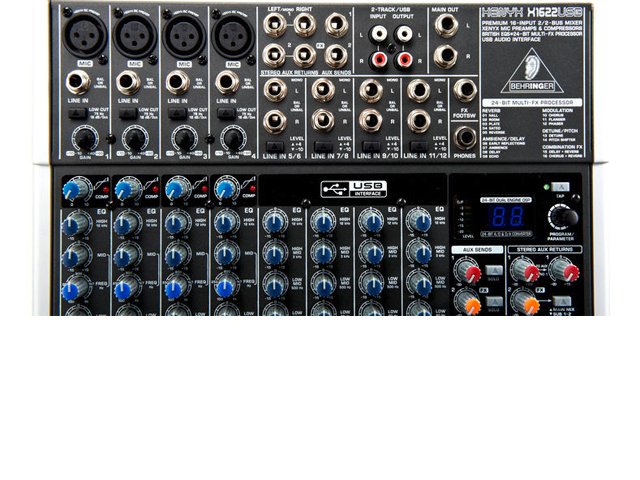The image size is (640, 480).
Task: Turn the channel 1 COMP knob
Action: click(76, 189)
